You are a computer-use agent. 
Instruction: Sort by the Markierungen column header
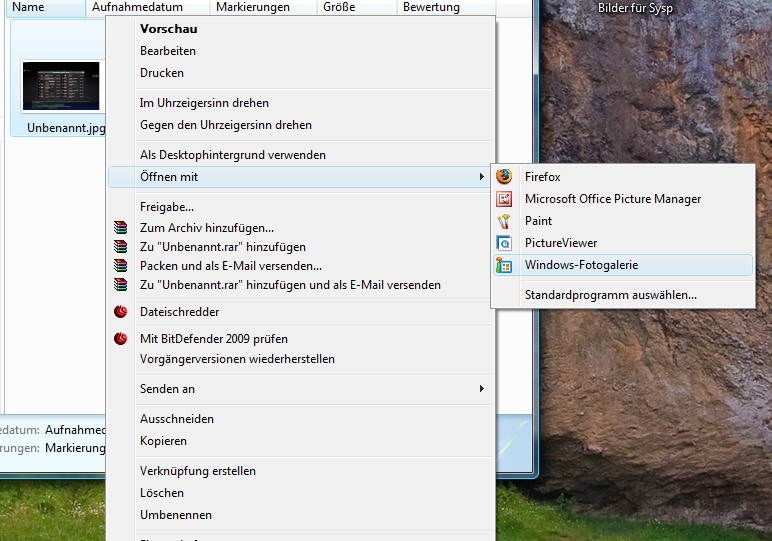click(x=263, y=8)
